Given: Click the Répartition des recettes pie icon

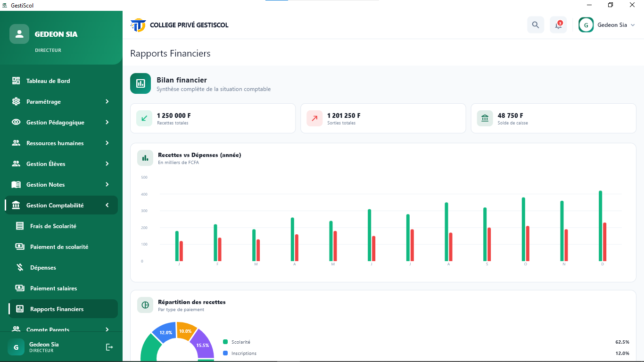Looking at the screenshot, I should (x=145, y=305).
